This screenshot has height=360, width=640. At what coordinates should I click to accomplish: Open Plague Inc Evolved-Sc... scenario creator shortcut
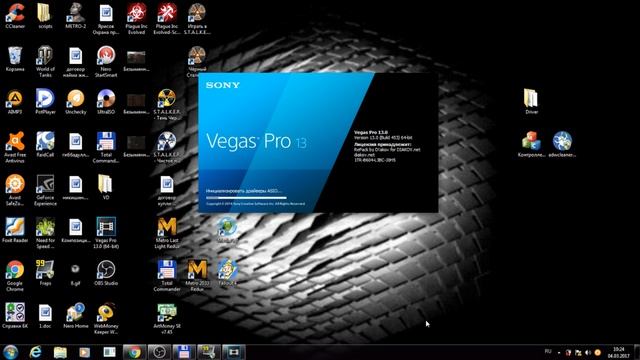click(x=167, y=18)
